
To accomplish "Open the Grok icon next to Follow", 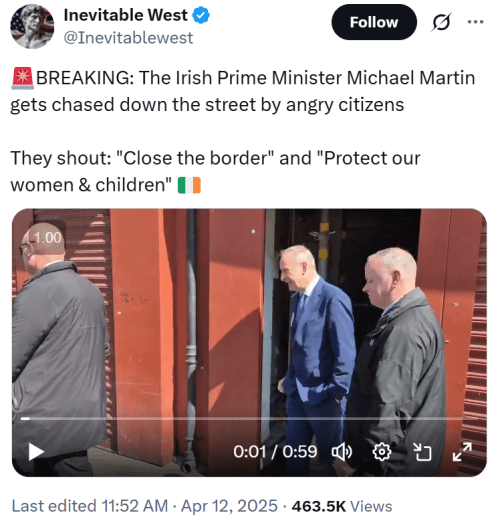I will coord(441,22).
